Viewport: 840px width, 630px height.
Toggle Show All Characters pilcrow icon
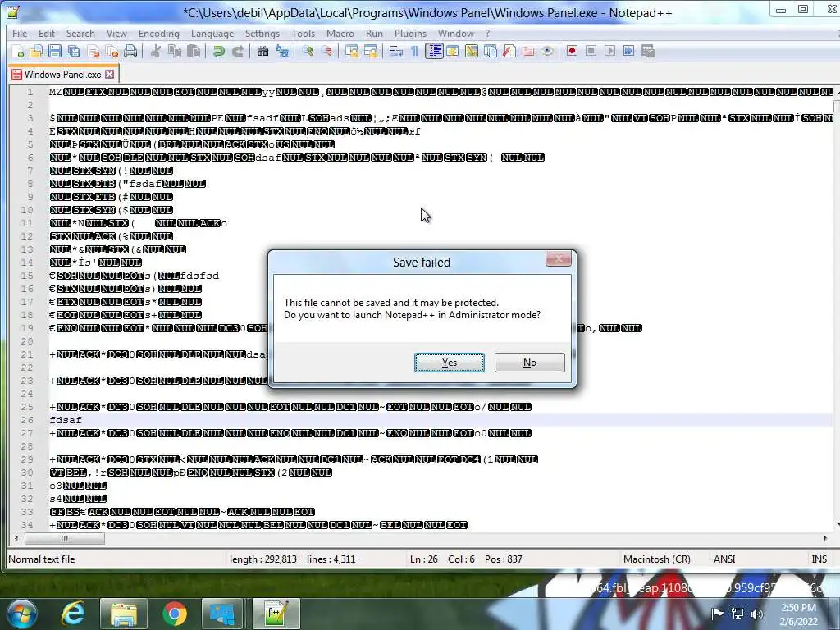[414, 52]
